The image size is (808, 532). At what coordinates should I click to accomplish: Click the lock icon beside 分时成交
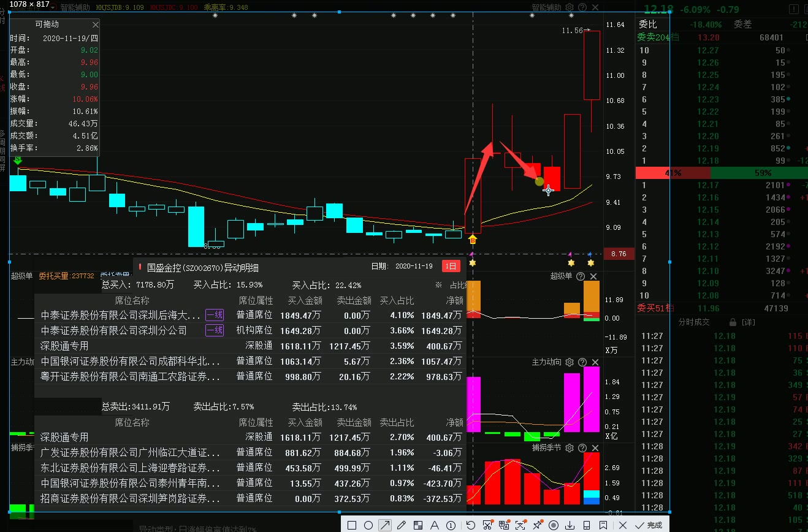[x=731, y=322]
